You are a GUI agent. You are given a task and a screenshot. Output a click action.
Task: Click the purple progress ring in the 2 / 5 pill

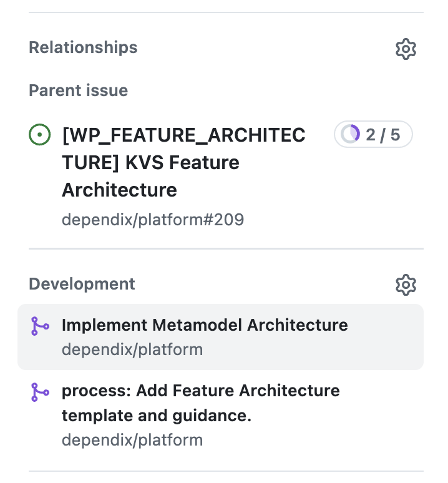(x=351, y=134)
